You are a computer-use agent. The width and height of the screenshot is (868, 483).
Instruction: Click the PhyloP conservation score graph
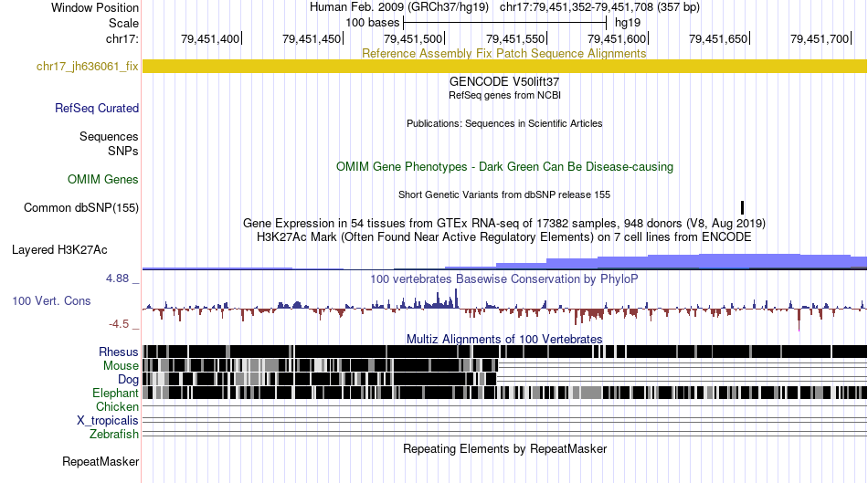(x=504, y=309)
